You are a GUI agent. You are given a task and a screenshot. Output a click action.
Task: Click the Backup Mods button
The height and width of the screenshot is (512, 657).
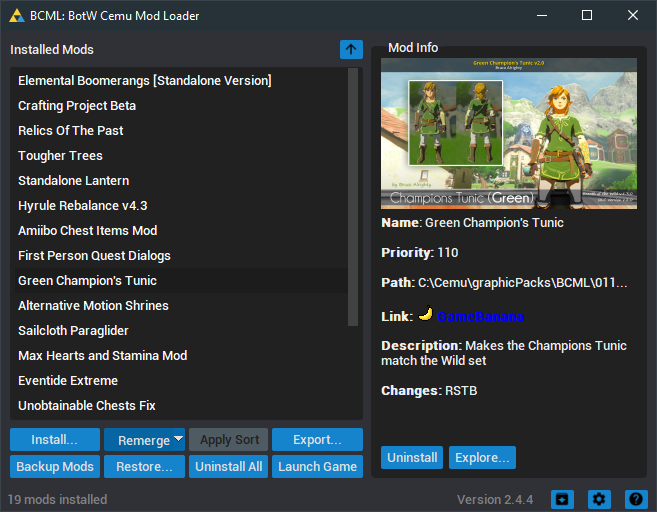pos(55,466)
